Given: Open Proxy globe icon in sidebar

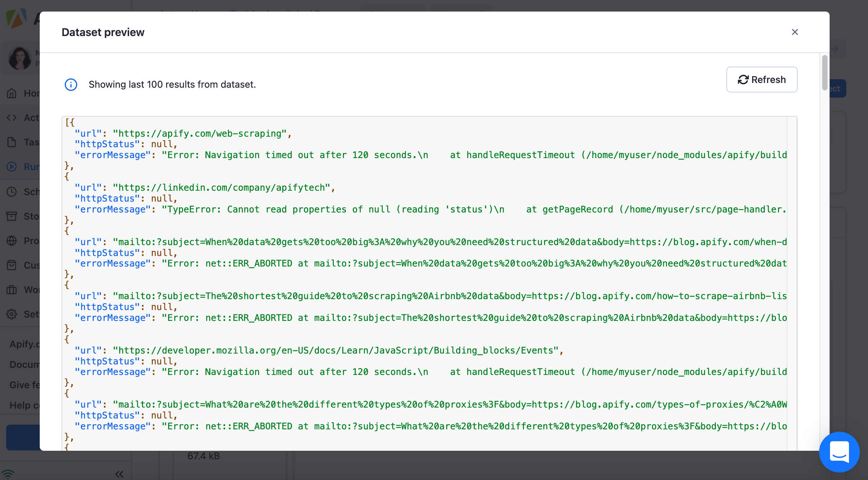Looking at the screenshot, I should pyautogui.click(x=12, y=241).
